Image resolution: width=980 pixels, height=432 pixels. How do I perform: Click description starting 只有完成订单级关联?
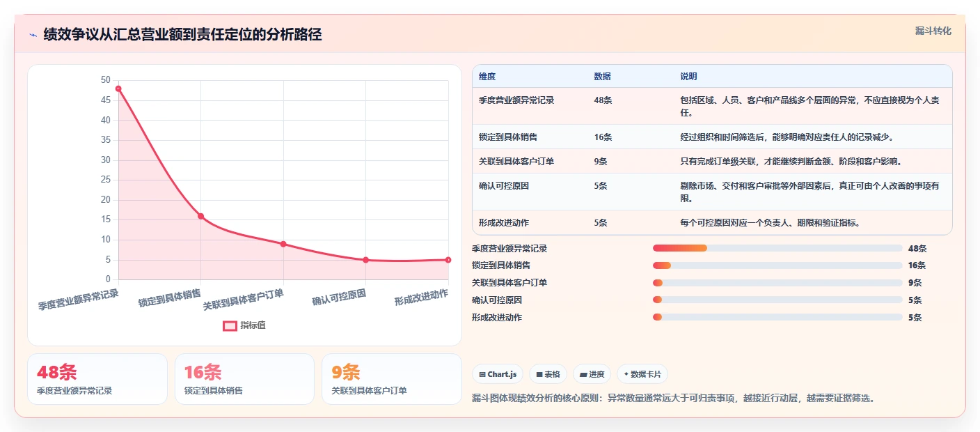791,162
